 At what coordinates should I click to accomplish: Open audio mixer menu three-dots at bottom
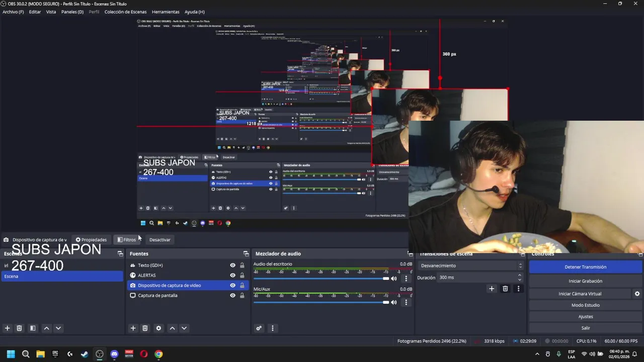[x=273, y=328]
